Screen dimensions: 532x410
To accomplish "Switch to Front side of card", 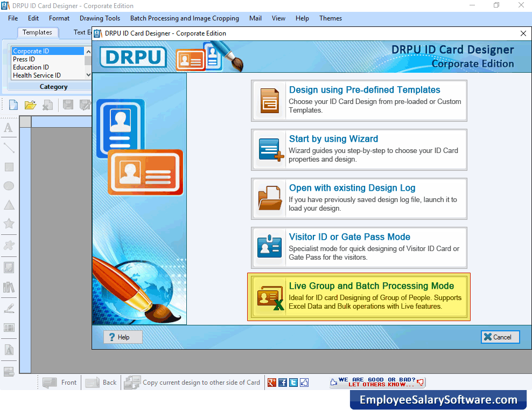I will [60, 383].
